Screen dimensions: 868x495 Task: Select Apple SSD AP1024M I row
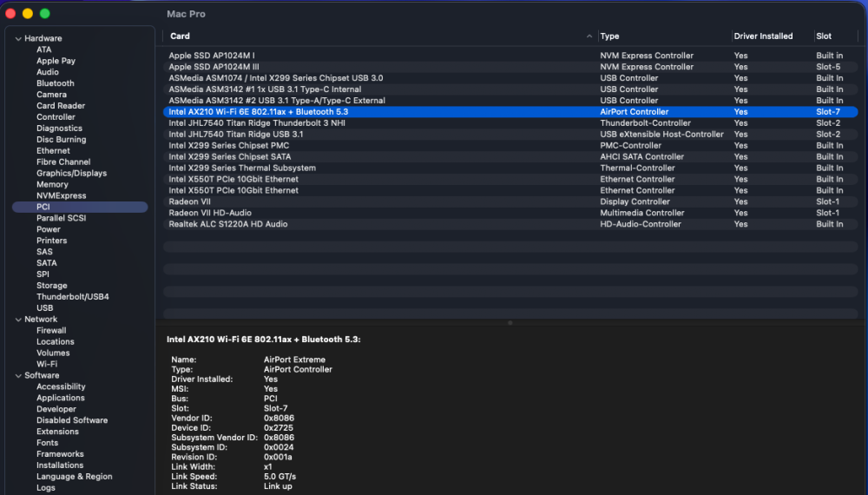point(510,56)
